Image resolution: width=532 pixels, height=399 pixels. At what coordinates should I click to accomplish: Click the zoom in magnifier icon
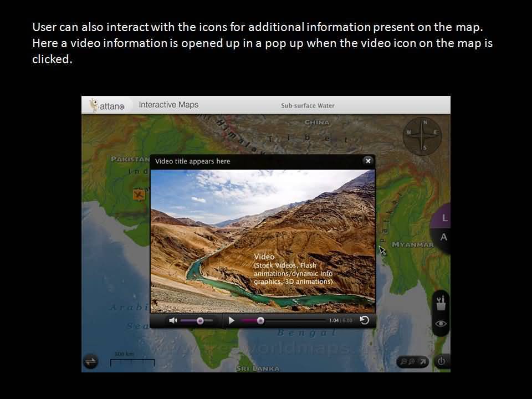pyautogui.click(x=412, y=362)
